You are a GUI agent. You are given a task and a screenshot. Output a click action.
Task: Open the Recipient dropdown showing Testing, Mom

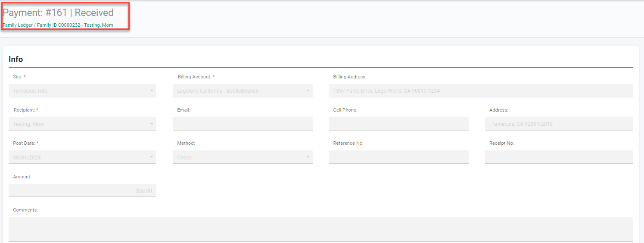[82, 124]
